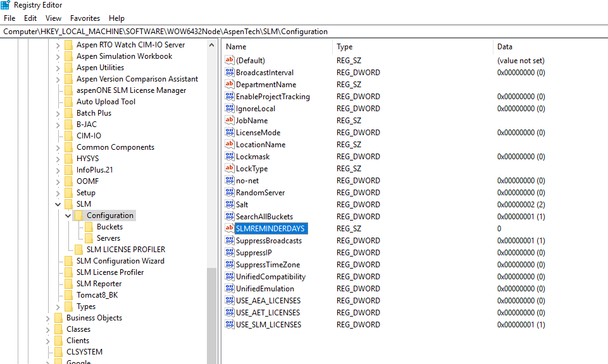
Task: Click the tree pane vertical scrollbar thumb
Action: 212,315
